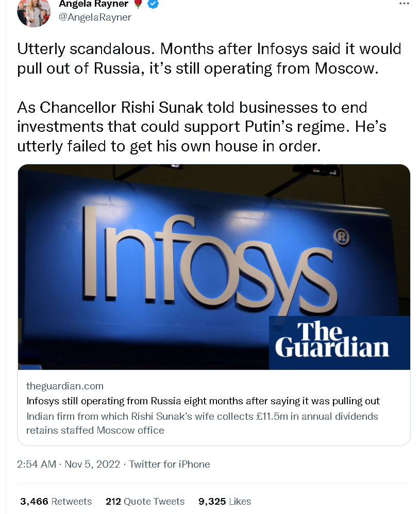Show the 9,325 Likes list
Viewport: 420px width, 514px height.
225,501
